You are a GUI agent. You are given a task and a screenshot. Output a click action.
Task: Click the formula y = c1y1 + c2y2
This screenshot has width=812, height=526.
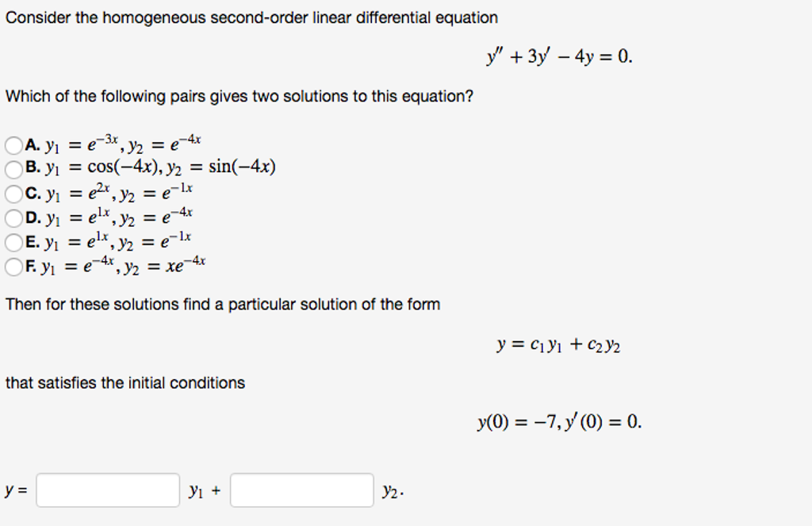click(x=558, y=345)
